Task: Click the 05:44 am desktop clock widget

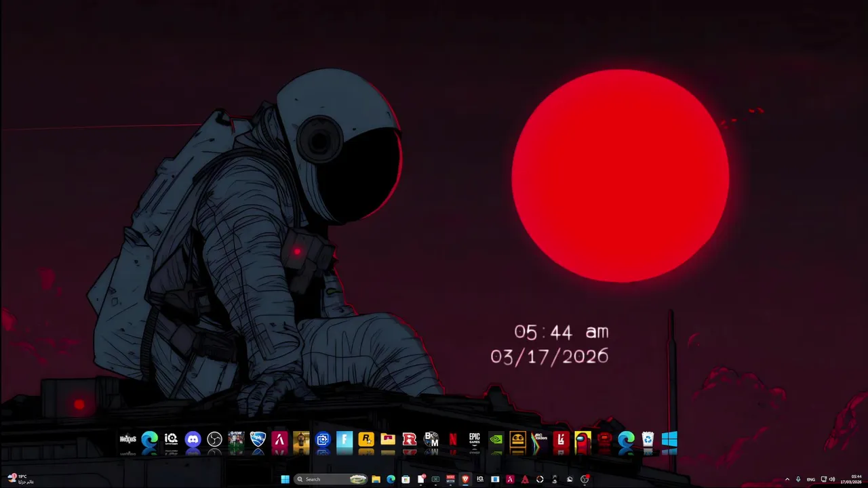Action: 561,331
